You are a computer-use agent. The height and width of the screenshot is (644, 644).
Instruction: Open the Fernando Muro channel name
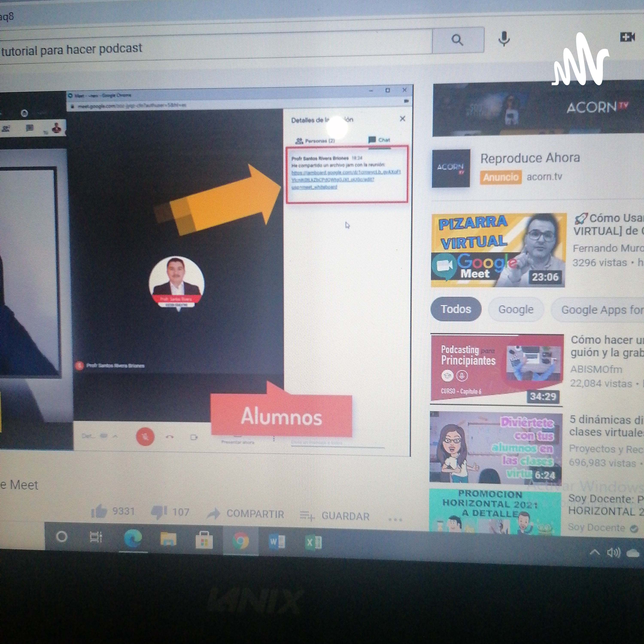608,248
